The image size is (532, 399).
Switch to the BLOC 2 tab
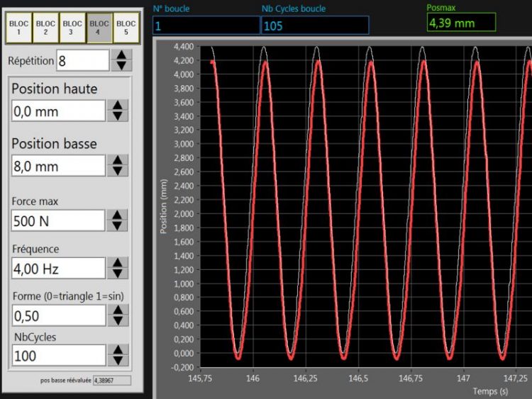[45, 28]
